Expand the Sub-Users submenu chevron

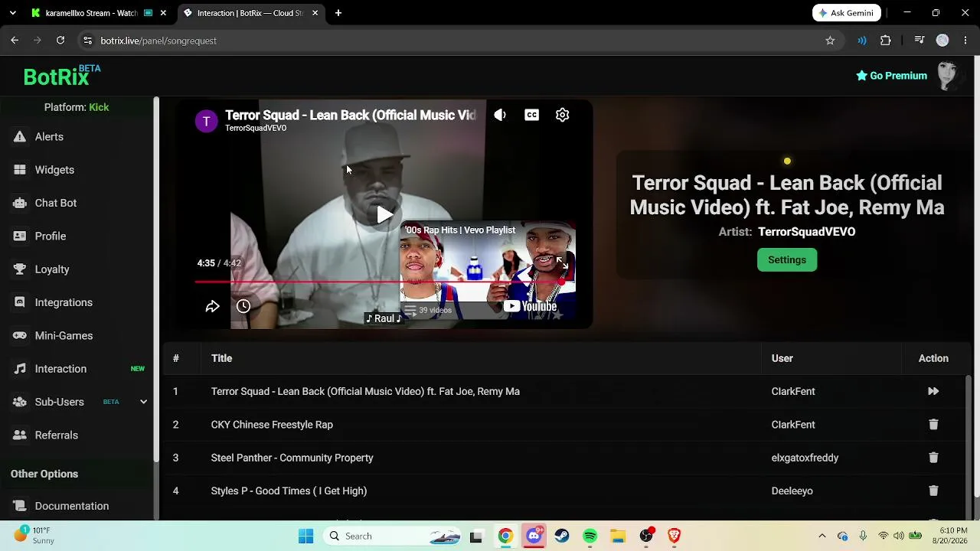tap(143, 402)
